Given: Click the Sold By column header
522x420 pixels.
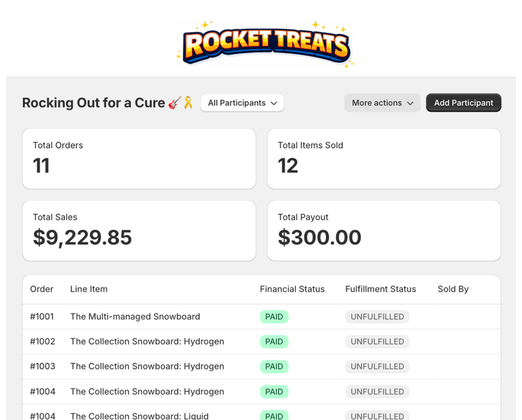Looking at the screenshot, I should coord(453,289).
